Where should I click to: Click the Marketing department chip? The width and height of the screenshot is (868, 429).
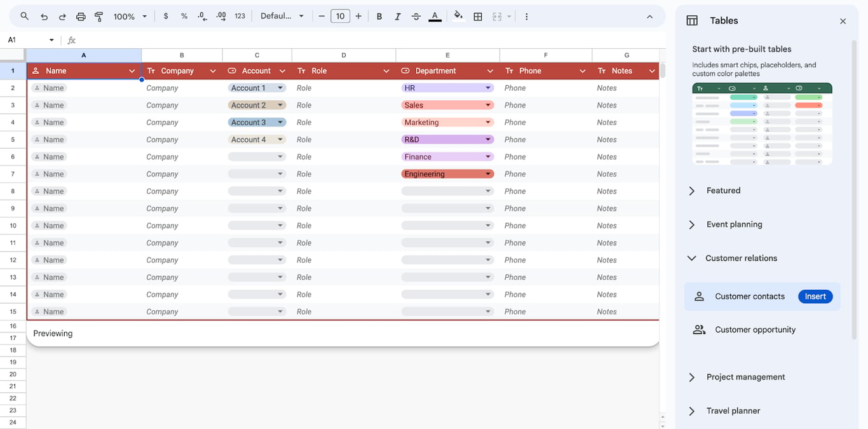(x=447, y=123)
